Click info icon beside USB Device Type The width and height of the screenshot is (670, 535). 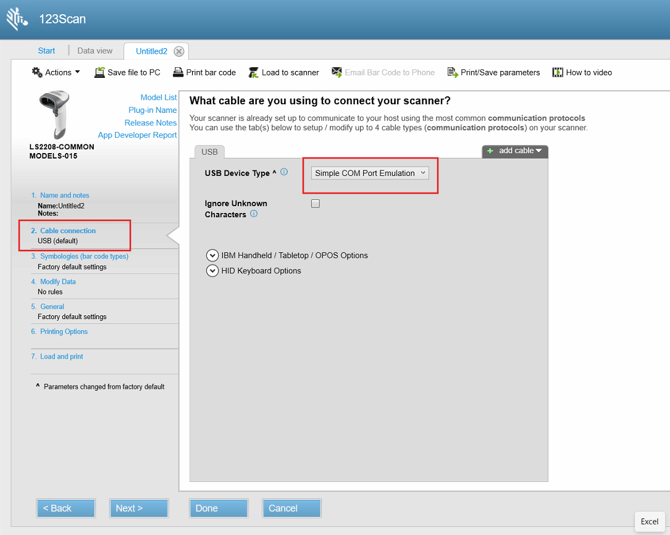284,172
